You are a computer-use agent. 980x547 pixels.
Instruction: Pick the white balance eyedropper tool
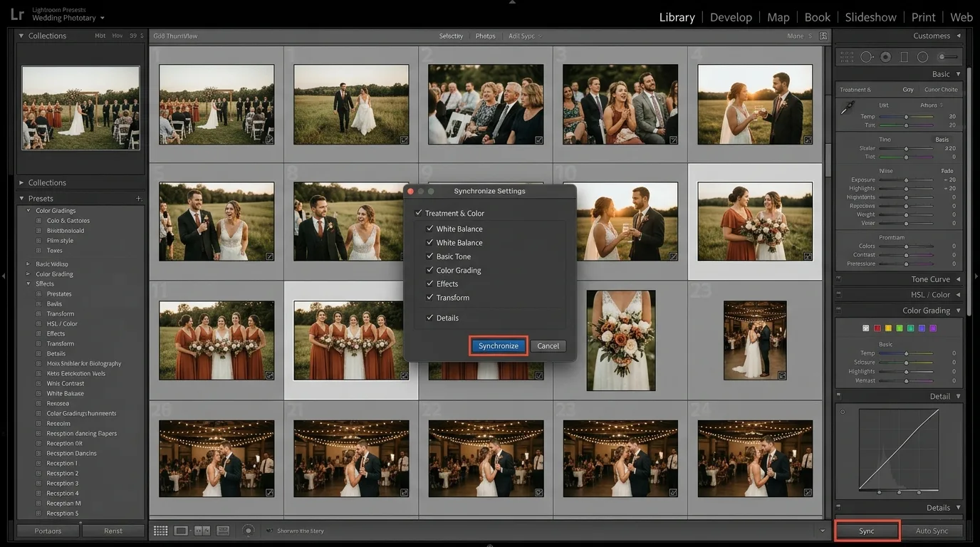click(847, 108)
